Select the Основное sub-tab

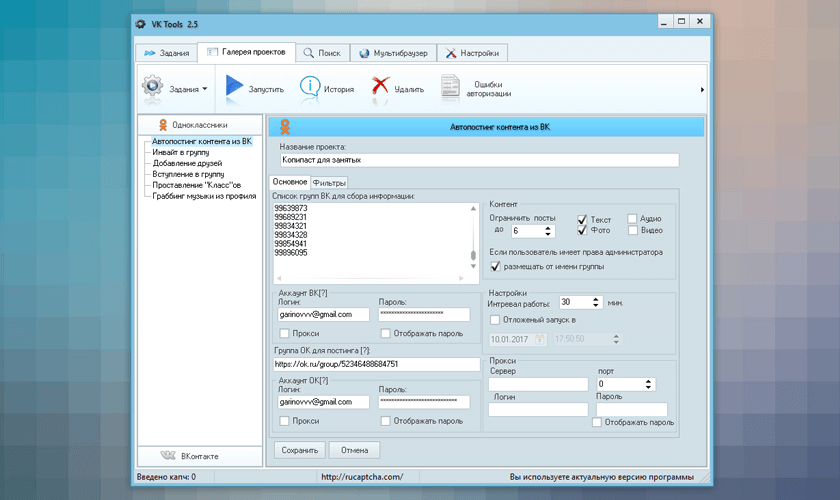(289, 182)
